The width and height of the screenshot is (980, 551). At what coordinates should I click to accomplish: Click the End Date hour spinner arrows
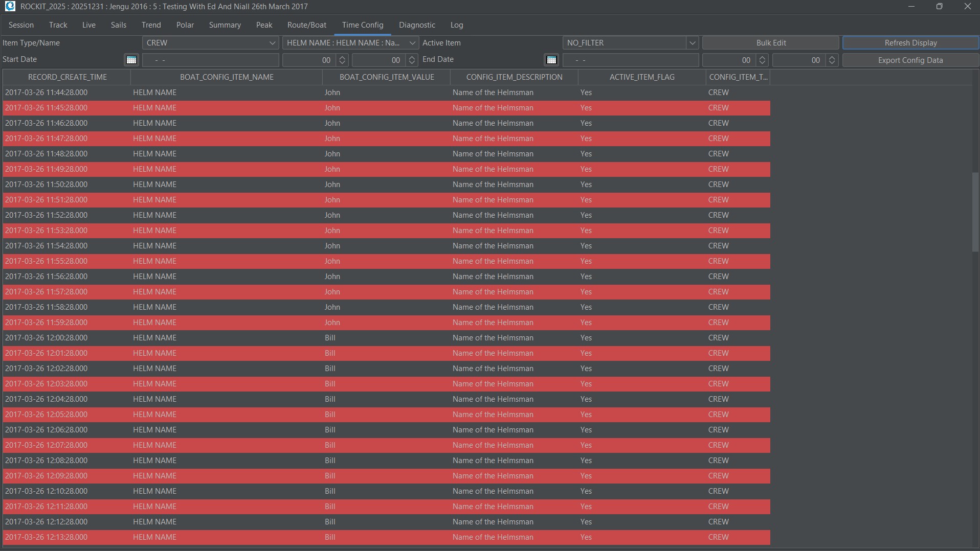click(762, 60)
